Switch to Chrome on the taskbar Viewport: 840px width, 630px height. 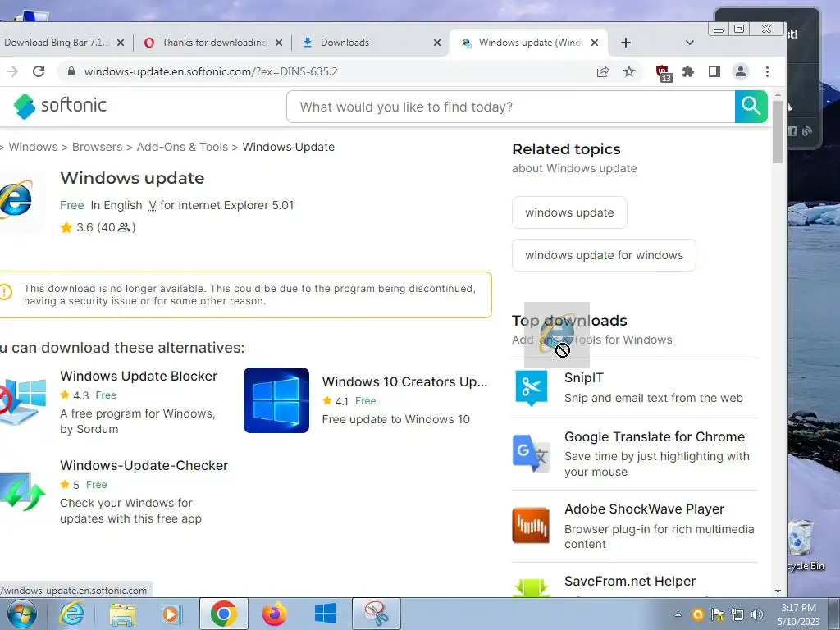click(x=223, y=614)
